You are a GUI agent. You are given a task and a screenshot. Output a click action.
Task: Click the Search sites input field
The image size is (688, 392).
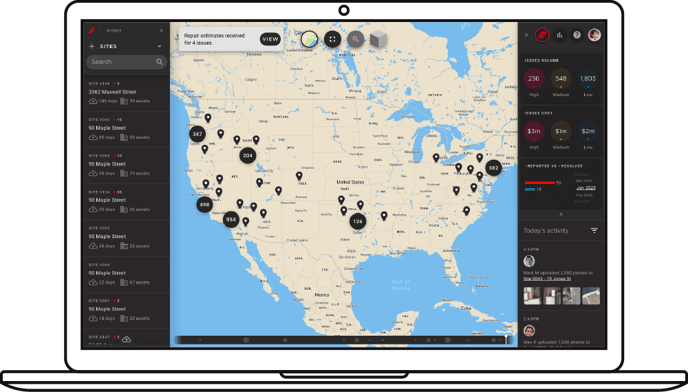click(126, 62)
